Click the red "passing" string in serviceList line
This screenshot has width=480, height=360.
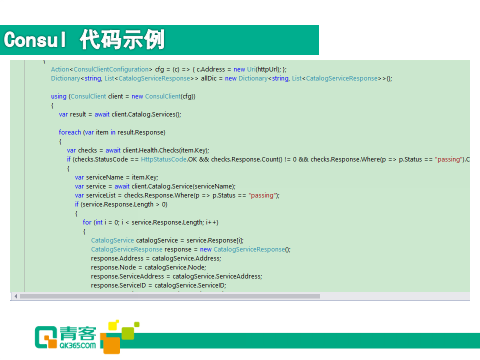pyautogui.click(x=263, y=195)
